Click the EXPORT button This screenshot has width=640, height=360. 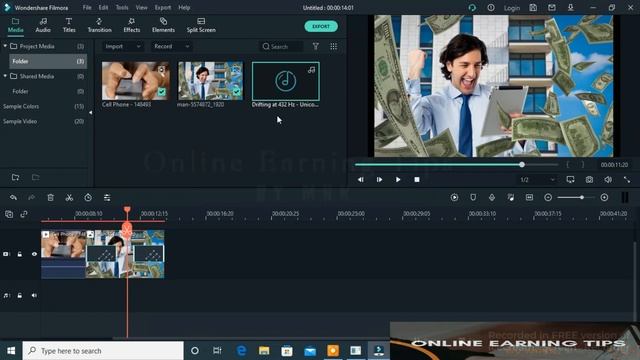(321, 26)
